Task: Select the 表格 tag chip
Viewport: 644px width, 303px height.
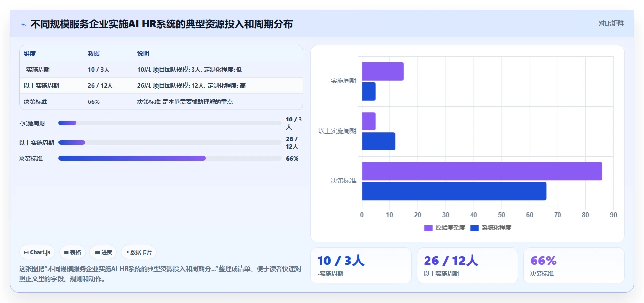Action: click(72, 252)
